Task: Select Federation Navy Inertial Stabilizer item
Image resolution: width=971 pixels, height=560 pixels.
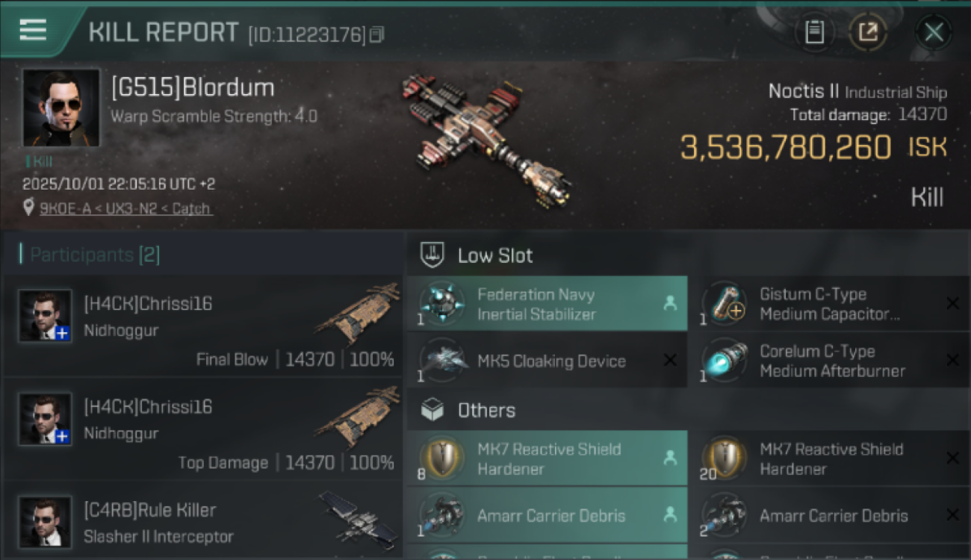Action: [x=547, y=304]
